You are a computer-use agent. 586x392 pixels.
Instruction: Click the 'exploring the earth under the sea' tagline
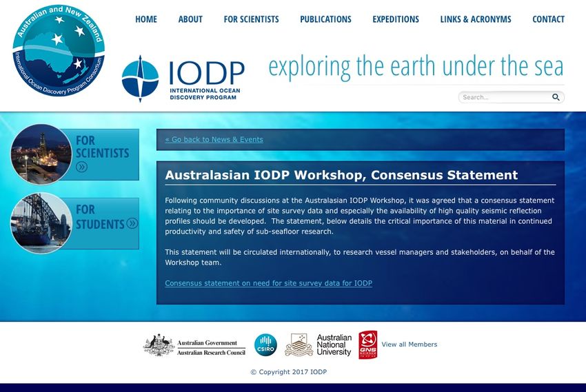pos(416,68)
